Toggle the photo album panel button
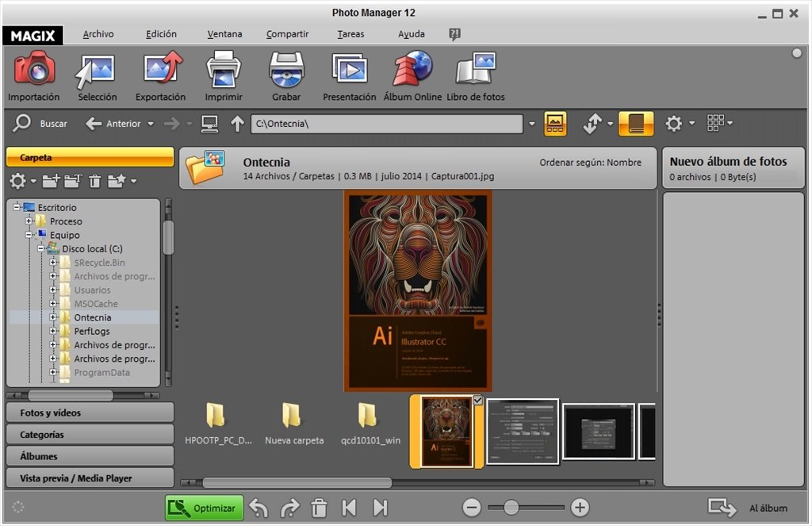812x526 pixels. click(x=636, y=124)
